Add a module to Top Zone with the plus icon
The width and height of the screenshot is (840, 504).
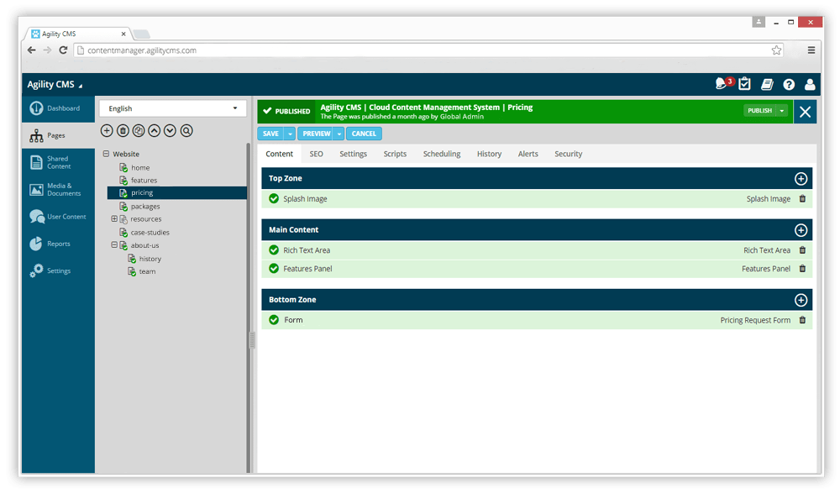coord(801,178)
